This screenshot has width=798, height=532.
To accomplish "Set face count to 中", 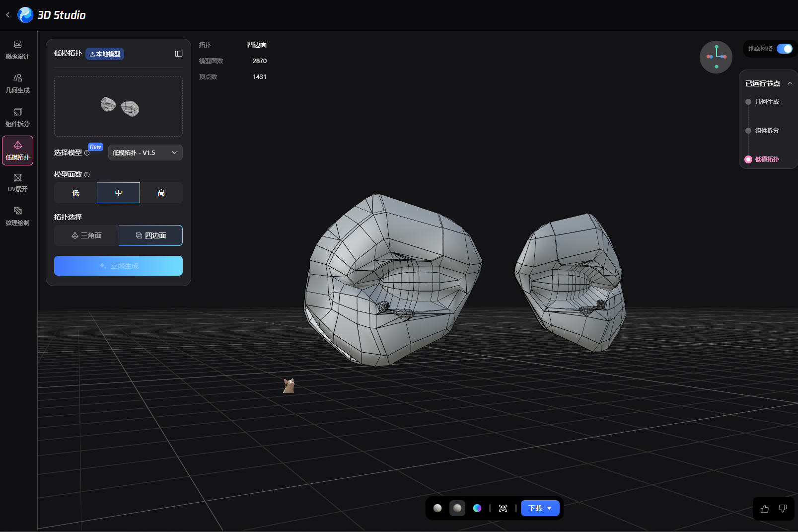I will pyautogui.click(x=118, y=193).
